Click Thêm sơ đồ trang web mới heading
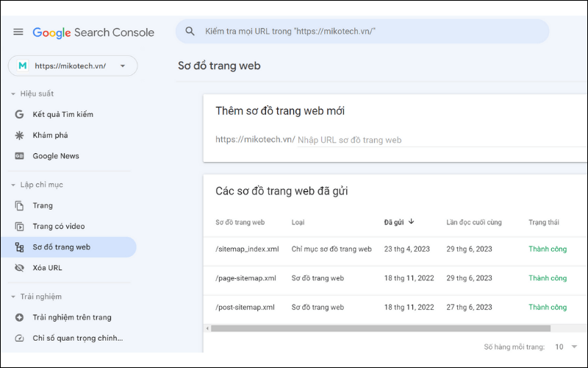 (280, 111)
